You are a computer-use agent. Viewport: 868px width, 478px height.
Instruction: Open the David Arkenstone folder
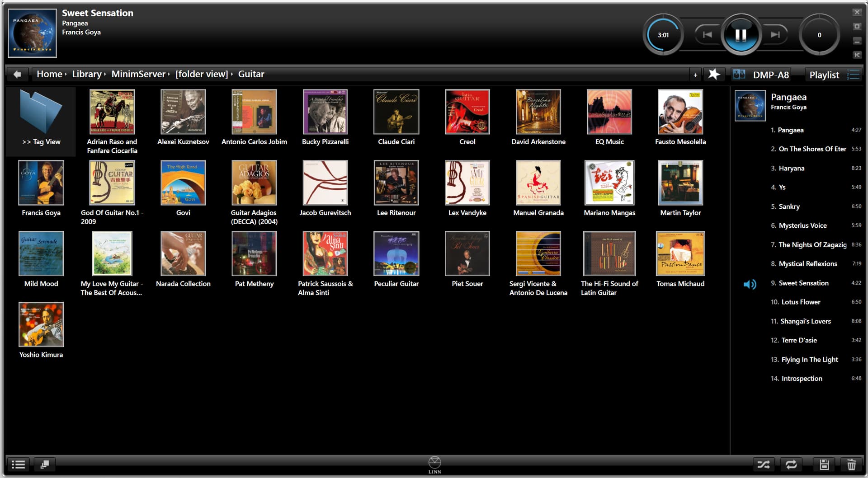pyautogui.click(x=538, y=117)
